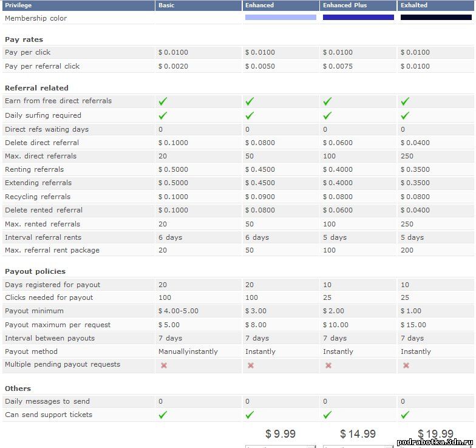This screenshot has width=476, height=448.
Task: Click the Enhanced Plus red X for pending payouts
Action: coord(328,365)
